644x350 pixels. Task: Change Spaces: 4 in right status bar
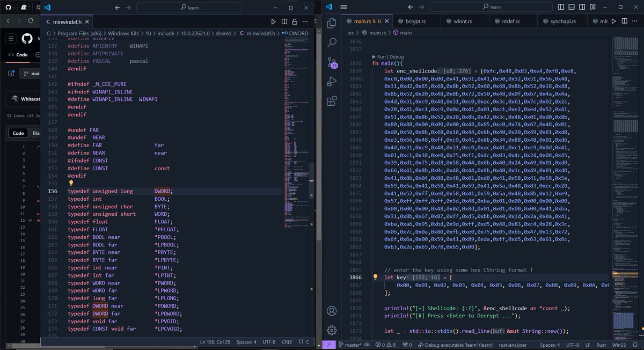pyautogui.click(x=551, y=345)
